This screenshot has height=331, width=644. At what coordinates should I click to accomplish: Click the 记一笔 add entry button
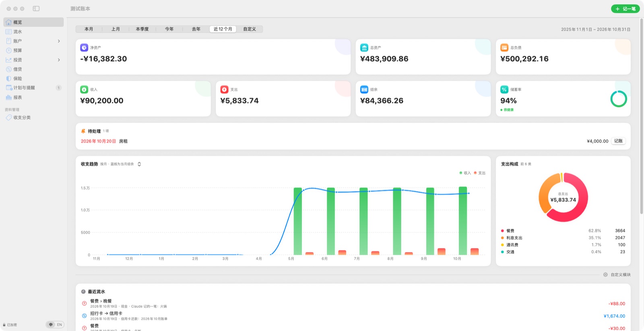click(x=625, y=9)
